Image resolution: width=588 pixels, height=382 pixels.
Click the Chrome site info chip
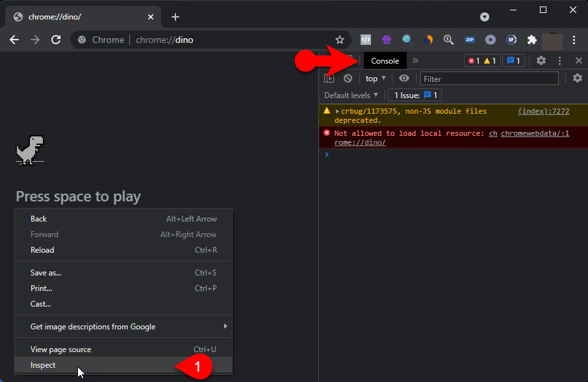pyautogui.click(x=101, y=40)
